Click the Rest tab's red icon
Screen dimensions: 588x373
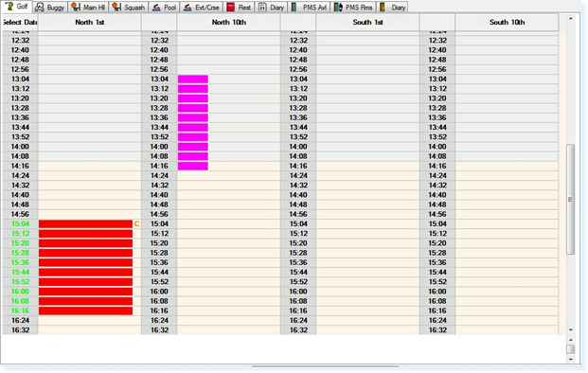click(x=231, y=8)
